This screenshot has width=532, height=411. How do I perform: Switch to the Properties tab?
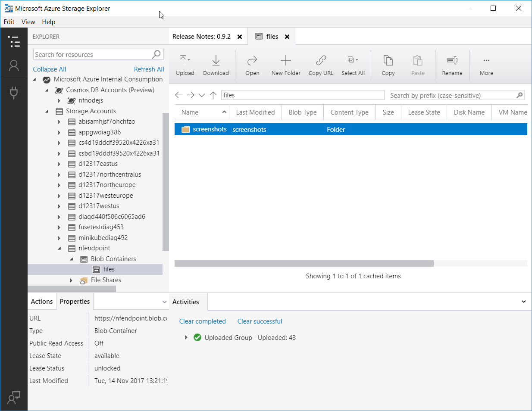click(75, 302)
